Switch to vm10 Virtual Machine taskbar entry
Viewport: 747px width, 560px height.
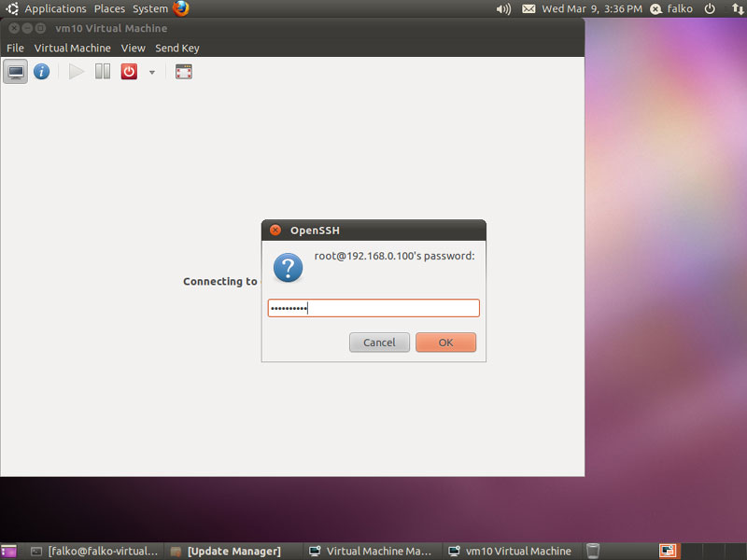(511, 551)
